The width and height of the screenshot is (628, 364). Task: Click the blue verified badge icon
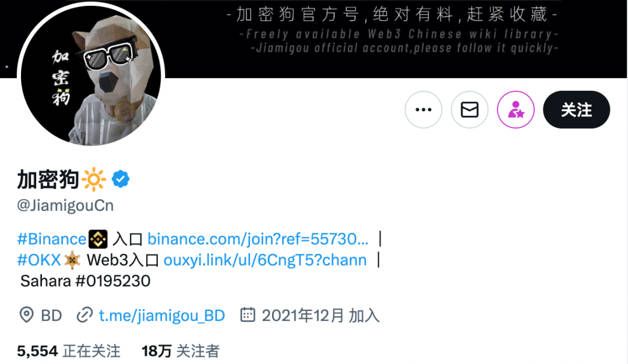tap(121, 179)
